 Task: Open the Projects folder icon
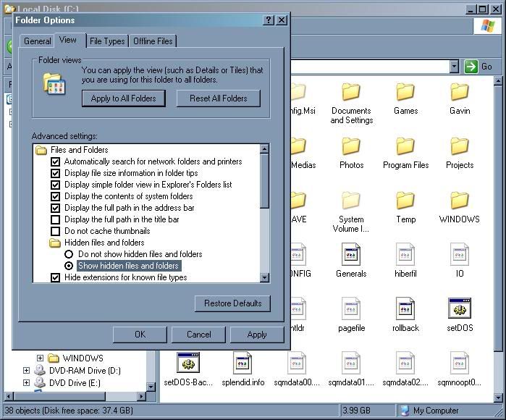(x=460, y=146)
